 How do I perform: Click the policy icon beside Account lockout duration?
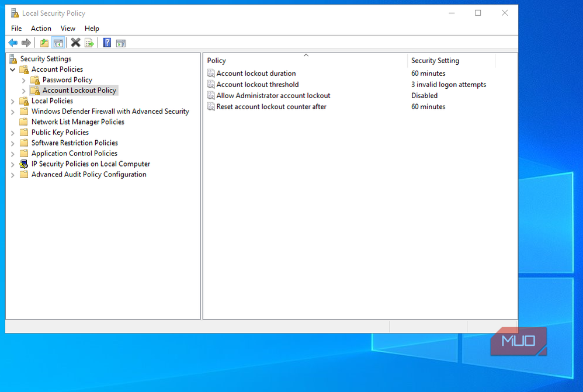(x=211, y=74)
